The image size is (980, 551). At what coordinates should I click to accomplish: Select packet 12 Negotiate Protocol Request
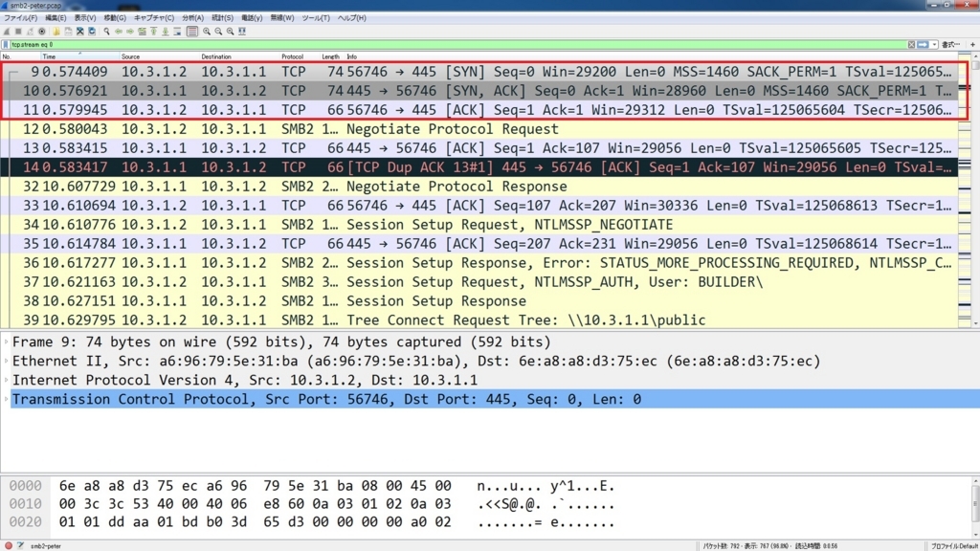[479, 129]
